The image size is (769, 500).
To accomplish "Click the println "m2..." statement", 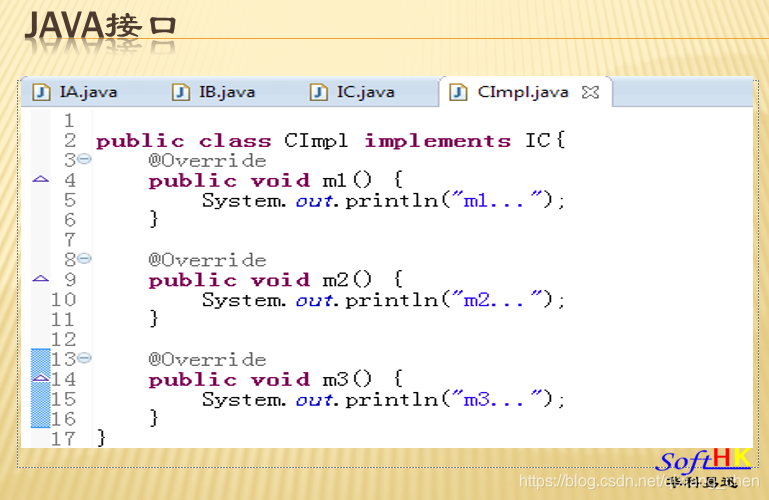I will click(384, 300).
